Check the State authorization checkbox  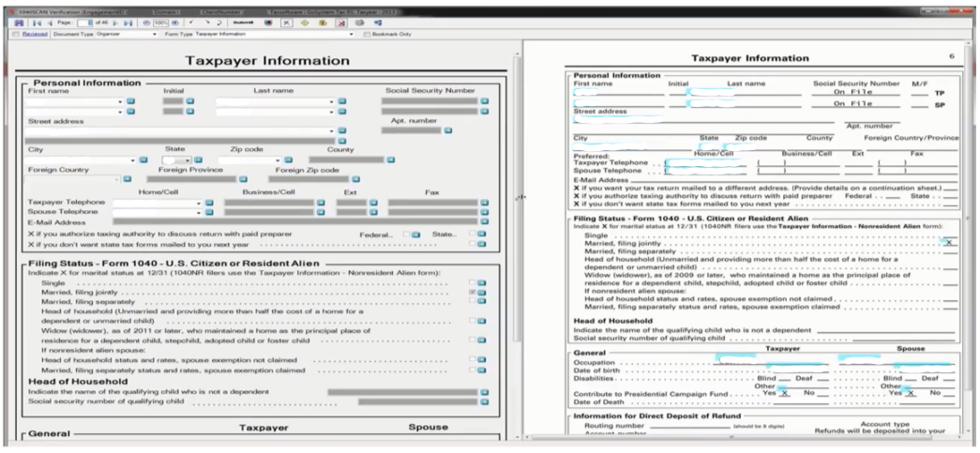pyautogui.click(x=473, y=234)
